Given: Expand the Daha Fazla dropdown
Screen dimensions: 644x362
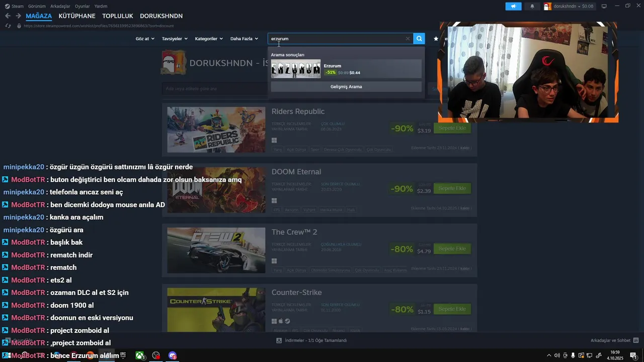Looking at the screenshot, I should click(x=244, y=39).
